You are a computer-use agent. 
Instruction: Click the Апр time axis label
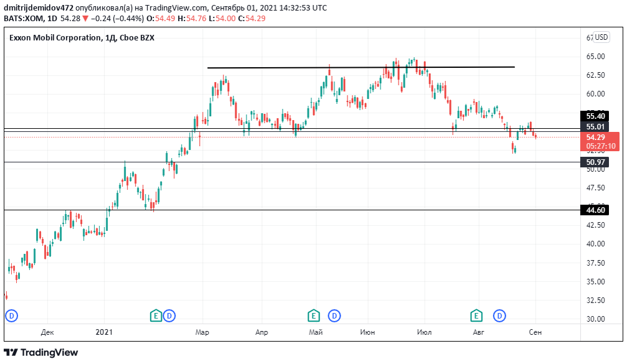pos(262,332)
